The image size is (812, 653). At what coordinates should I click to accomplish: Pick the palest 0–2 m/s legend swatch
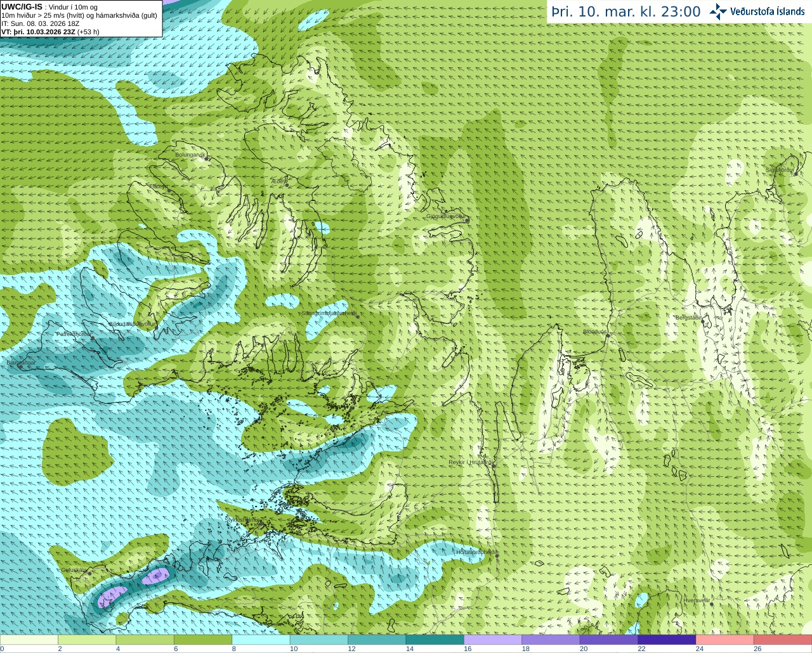[29, 640]
